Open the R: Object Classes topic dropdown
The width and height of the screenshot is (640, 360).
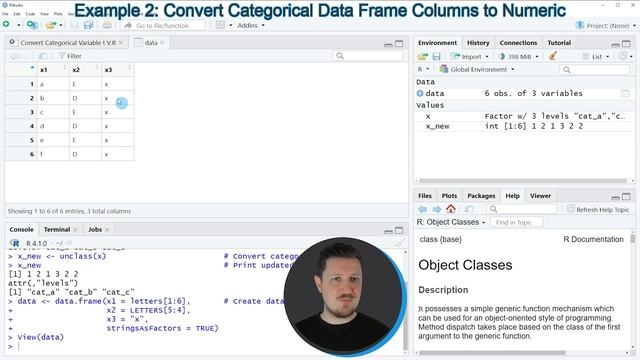(x=451, y=222)
